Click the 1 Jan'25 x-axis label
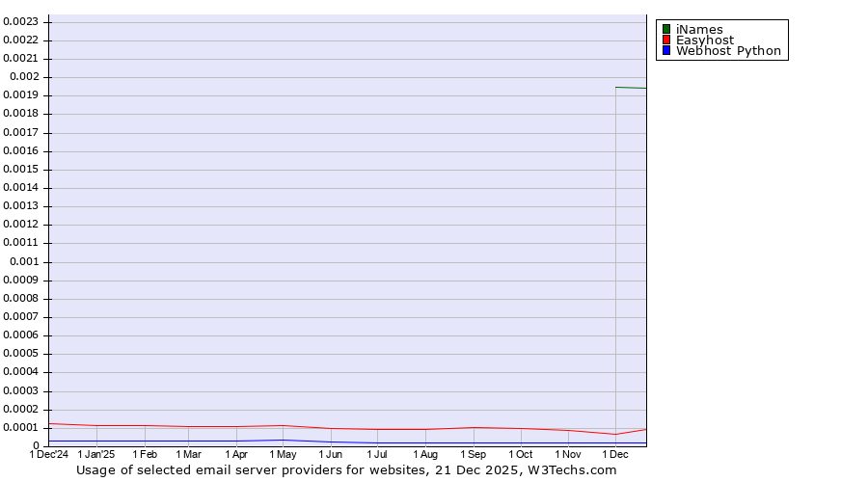 [x=96, y=454]
